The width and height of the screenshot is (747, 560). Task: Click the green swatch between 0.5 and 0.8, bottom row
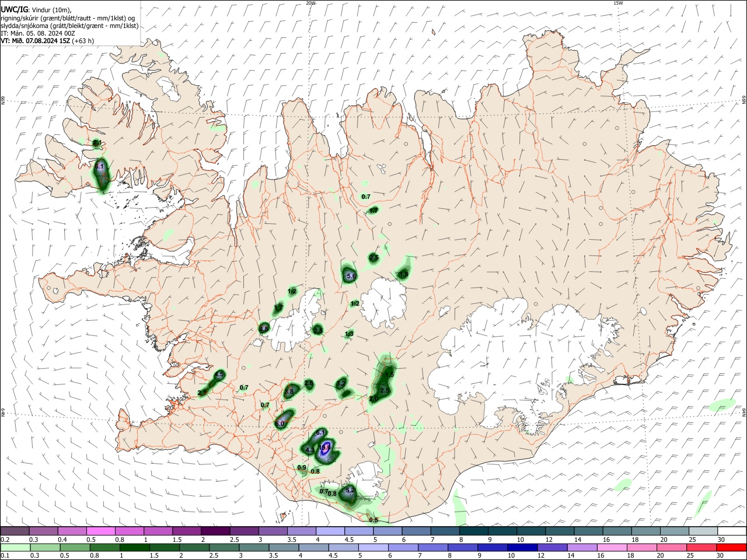74,547
